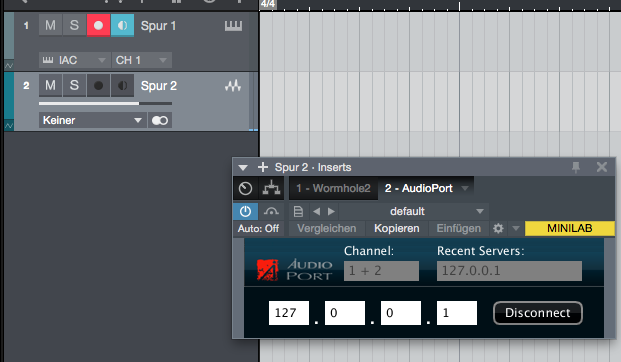Screen dimensions: 621x362
Task: Click audio waveform icon of Spur 2
Action: click(233, 86)
